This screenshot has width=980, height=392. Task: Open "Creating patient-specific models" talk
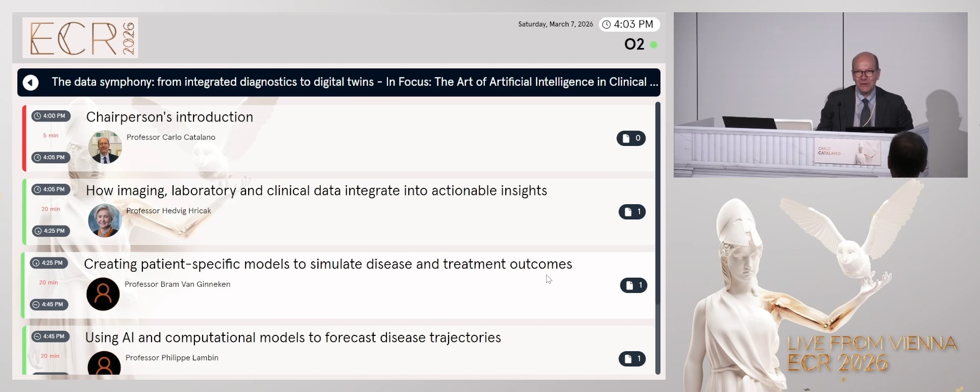328,264
